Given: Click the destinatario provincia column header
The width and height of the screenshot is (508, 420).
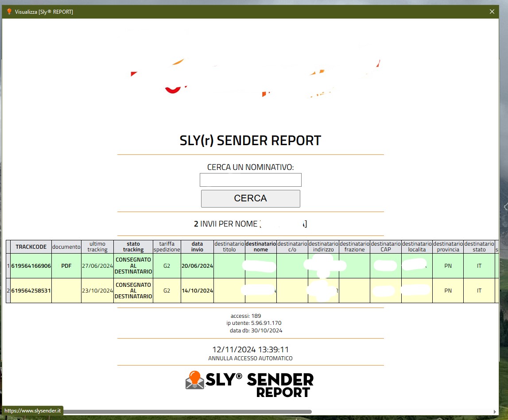Looking at the screenshot, I should (x=448, y=247).
